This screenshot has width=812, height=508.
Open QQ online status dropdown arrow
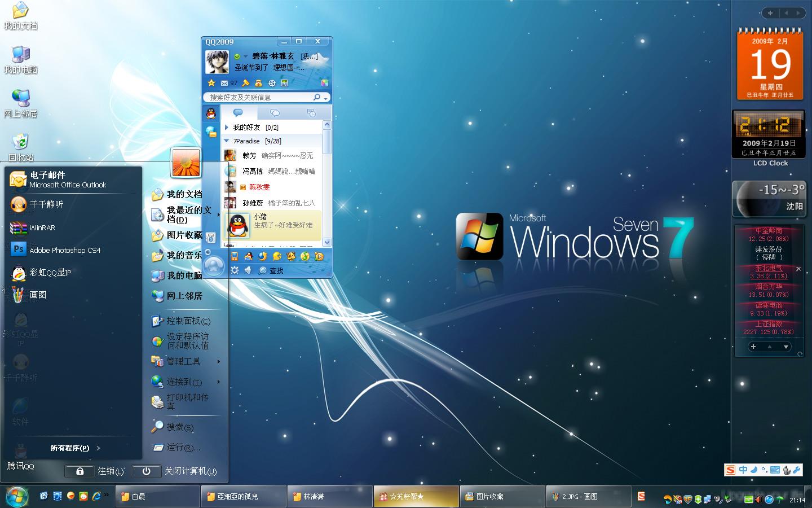(246, 56)
